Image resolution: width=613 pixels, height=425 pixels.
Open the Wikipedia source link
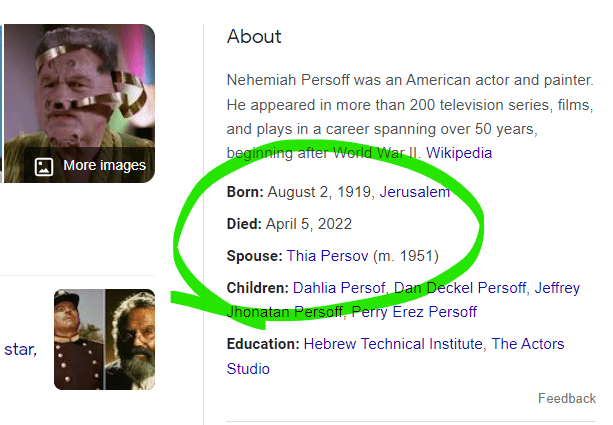pos(459,153)
